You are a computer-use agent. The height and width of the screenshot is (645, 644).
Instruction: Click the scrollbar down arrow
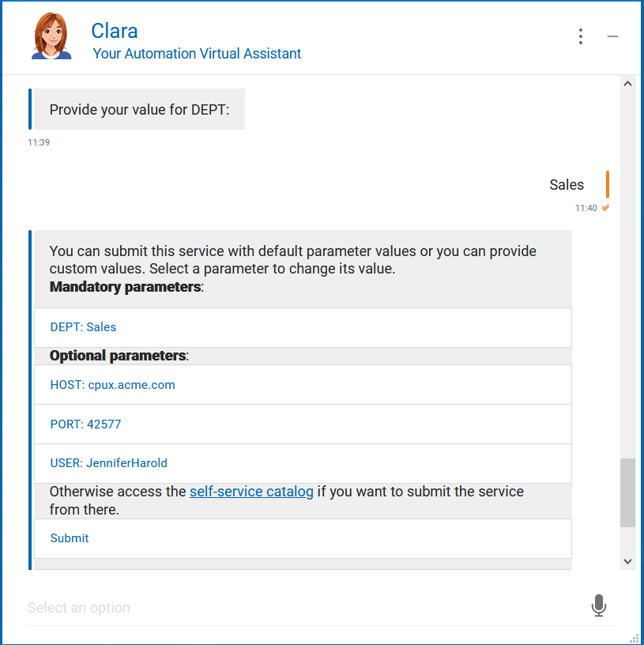click(x=628, y=561)
